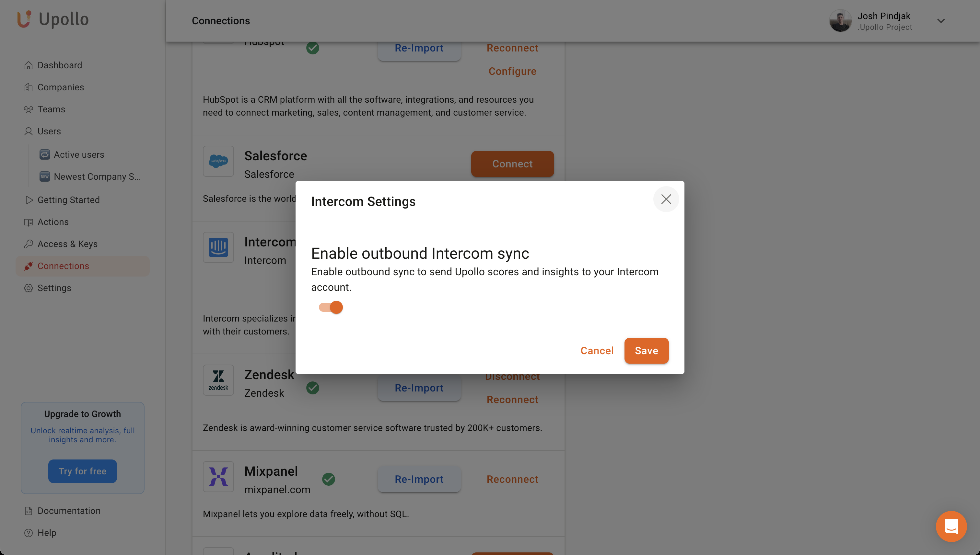This screenshot has height=555, width=980.
Task: Click the Mixpanel green connected checkmark
Action: [x=328, y=480]
